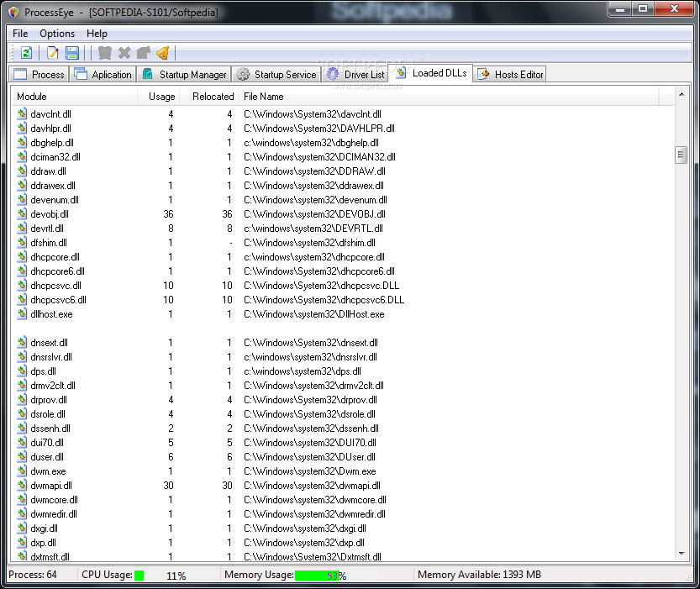Click usage value 36 in devobj.dll row

click(x=168, y=213)
